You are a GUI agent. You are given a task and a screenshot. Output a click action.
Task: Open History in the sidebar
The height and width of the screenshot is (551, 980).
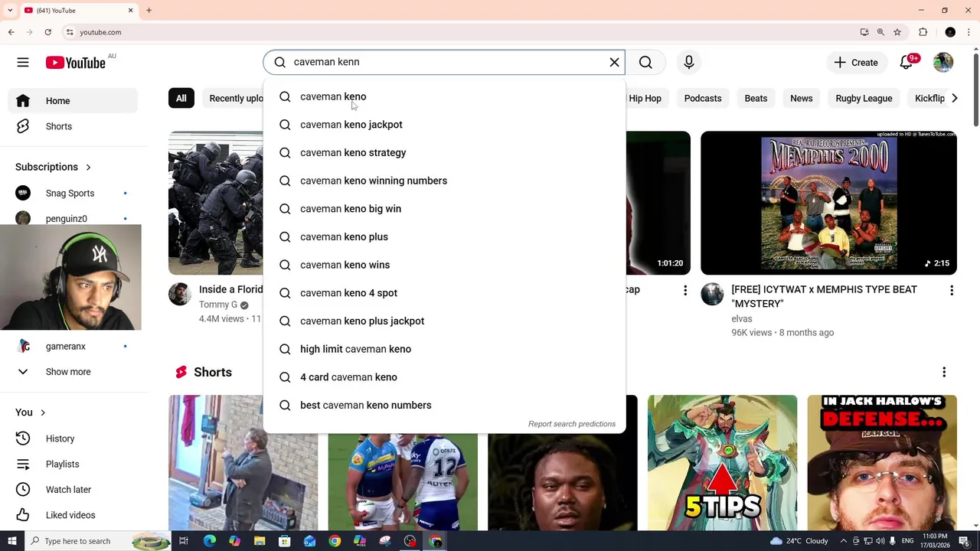pos(73,439)
